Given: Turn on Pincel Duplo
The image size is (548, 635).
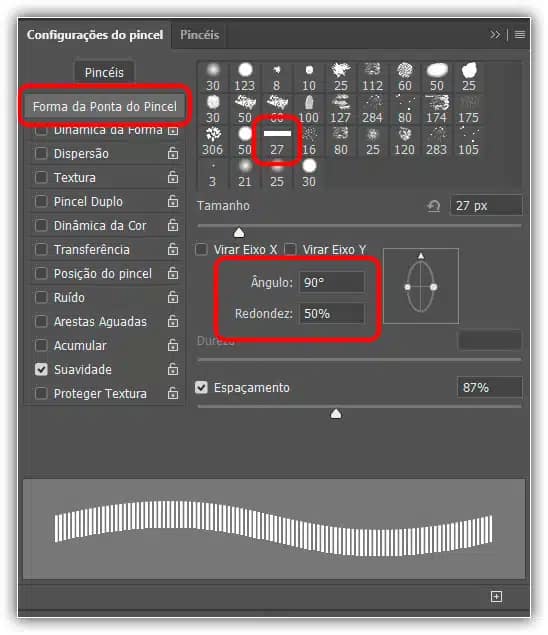Looking at the screenshot, I should pos(41,201).
